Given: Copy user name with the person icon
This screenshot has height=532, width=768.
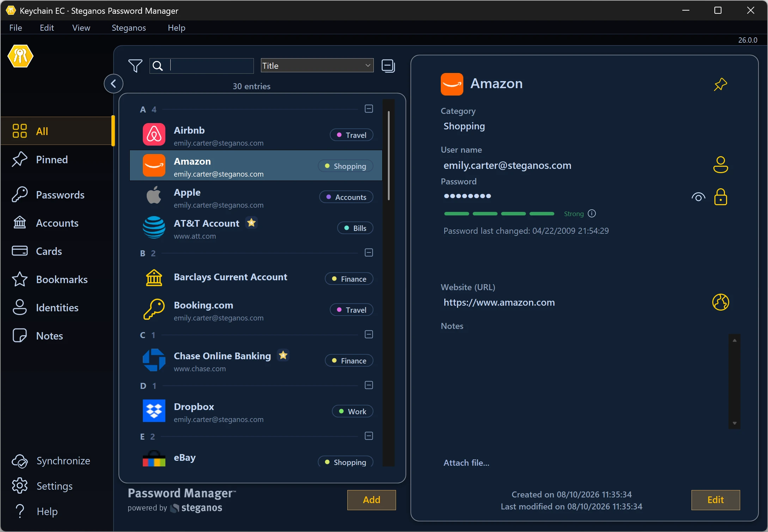Looking at the screenshot, I should pyautogui.click(x=720, y=165).
